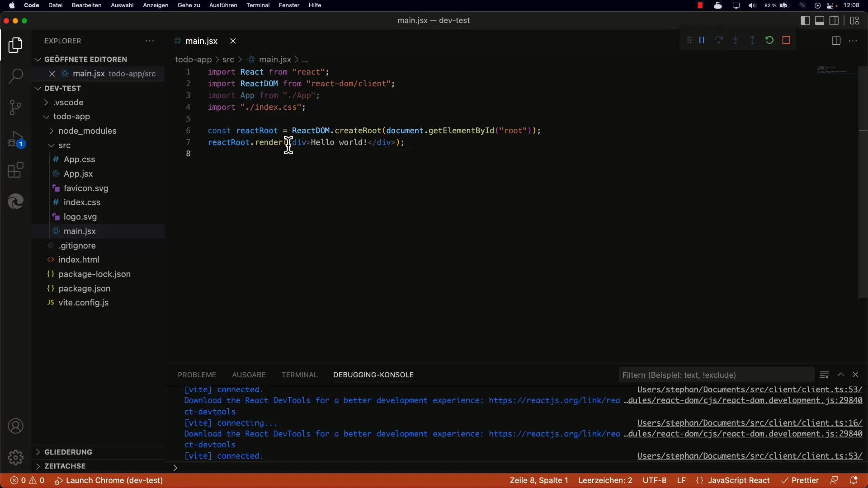The height and width of the screenshot is (488, 868).
Task: Clear the debug console output
Action: [x=824, y=375]
